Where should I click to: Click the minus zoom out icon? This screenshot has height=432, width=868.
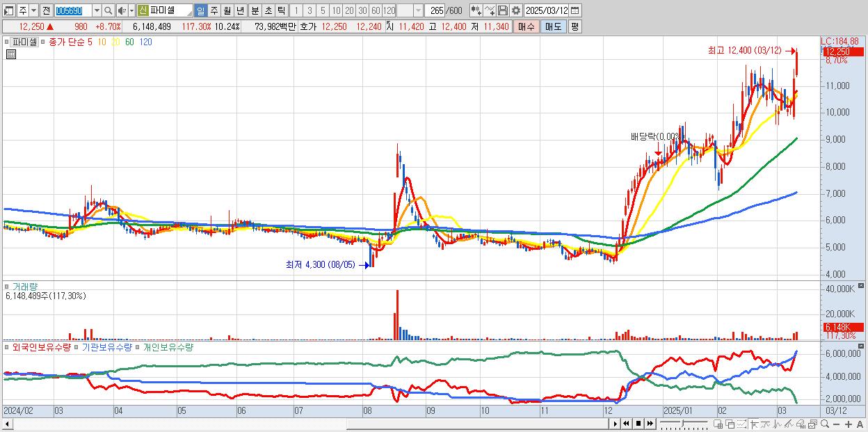pos(837,424)
